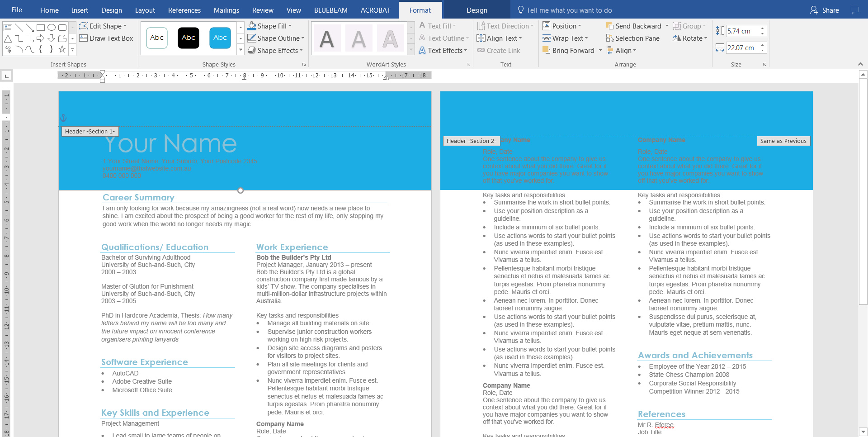Choose the Arrow line shape
The image size is (868, 437).
click(30, 28)
